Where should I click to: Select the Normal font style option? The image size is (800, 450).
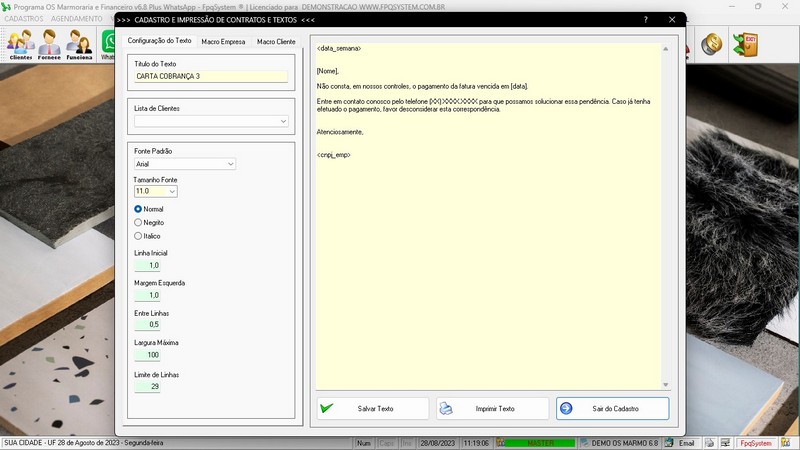coord(139,208)
